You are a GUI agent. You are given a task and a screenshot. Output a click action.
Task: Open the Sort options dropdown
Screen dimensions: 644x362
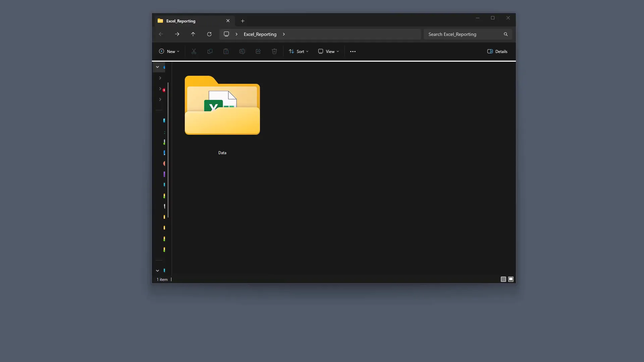click(299, 51)
